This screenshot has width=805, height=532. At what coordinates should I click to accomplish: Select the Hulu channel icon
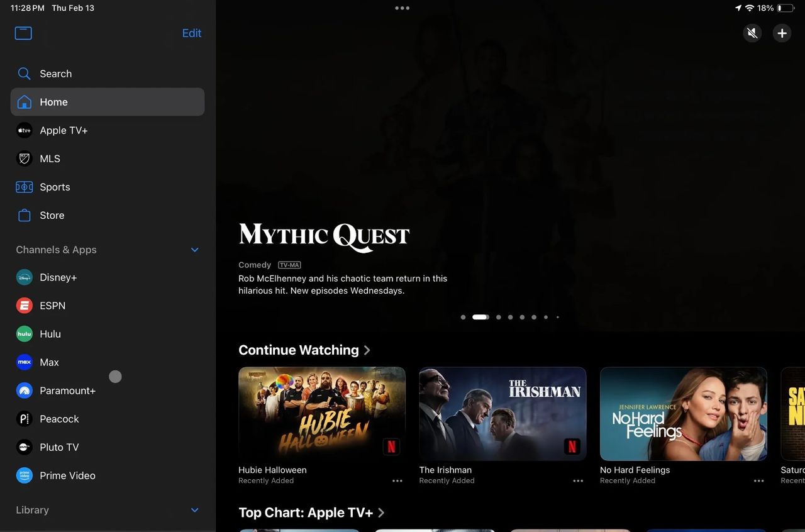click(x=24, y=334)
